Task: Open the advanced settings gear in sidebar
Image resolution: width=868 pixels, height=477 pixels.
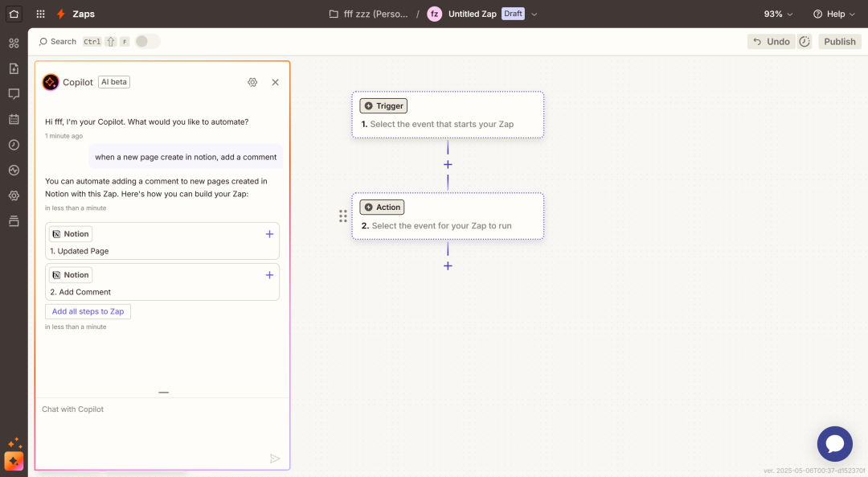Action: pos(14,195)
